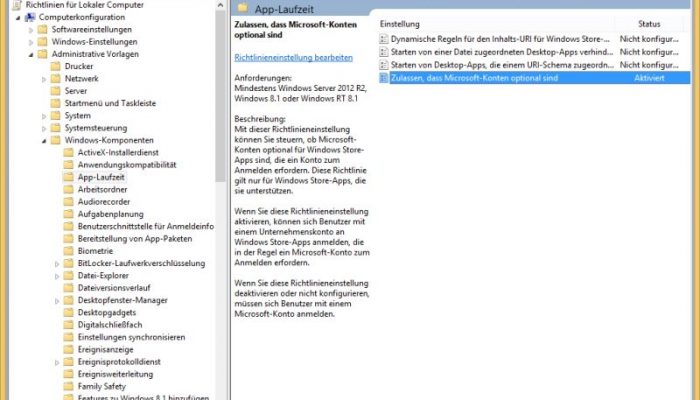This screenshot has height=400, width=700.
Task: Click the Anwendungskompatibilität folder icon
Action: tap(69, 165)
